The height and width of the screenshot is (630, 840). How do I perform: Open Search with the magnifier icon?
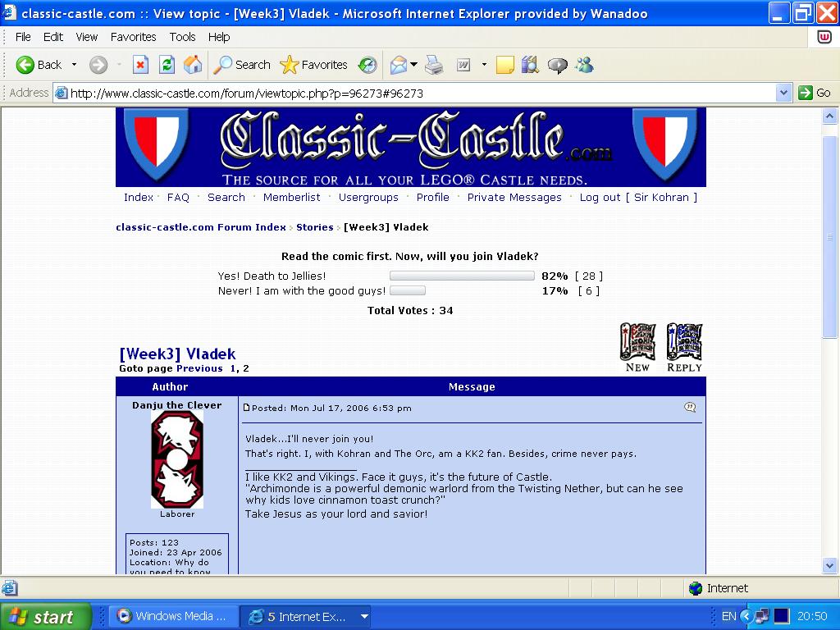242,65
